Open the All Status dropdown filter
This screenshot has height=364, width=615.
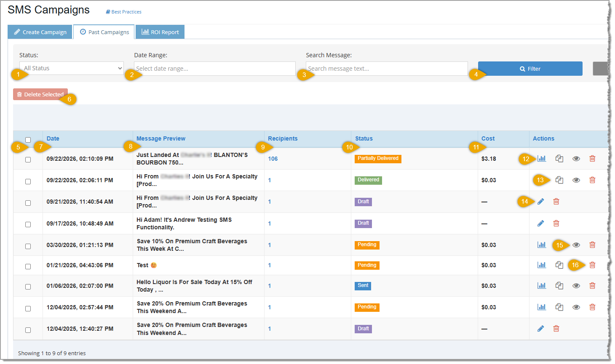coord(72,68)
